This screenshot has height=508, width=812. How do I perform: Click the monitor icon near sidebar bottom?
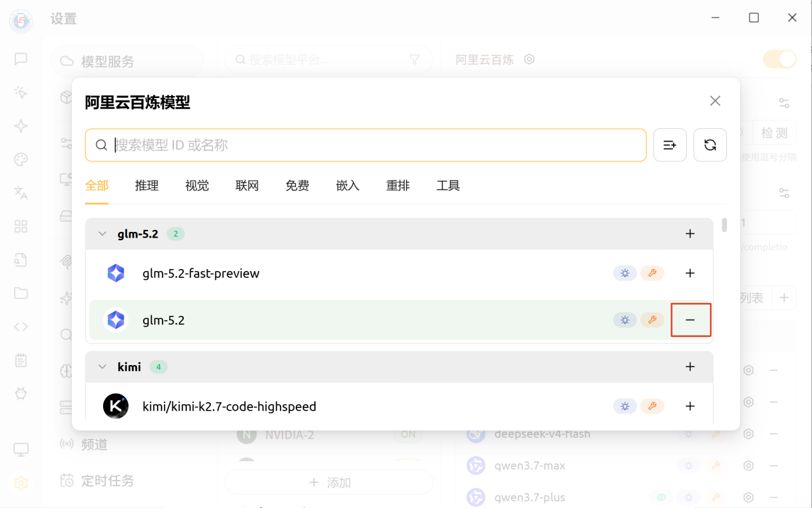[x=21, y=450]
